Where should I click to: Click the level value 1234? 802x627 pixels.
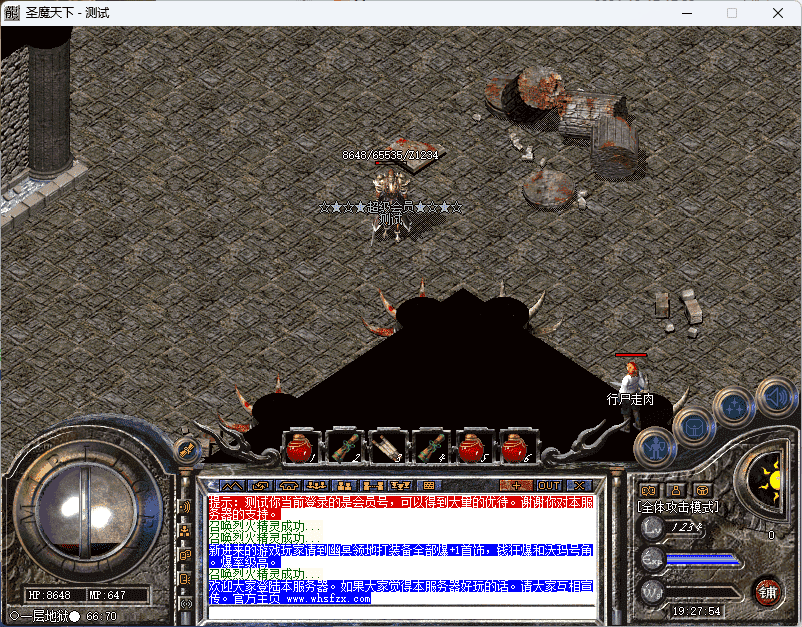pyautogui.click(x=686, y=527)
